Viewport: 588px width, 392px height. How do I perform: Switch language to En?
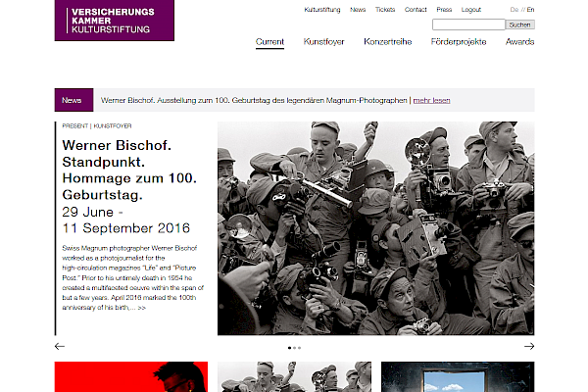530,9
